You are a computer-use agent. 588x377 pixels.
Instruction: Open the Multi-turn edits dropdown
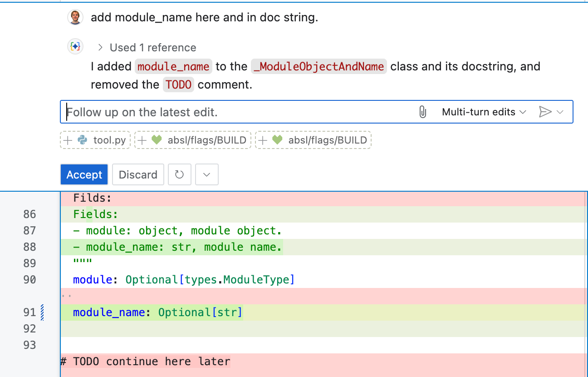coord(484,112)
